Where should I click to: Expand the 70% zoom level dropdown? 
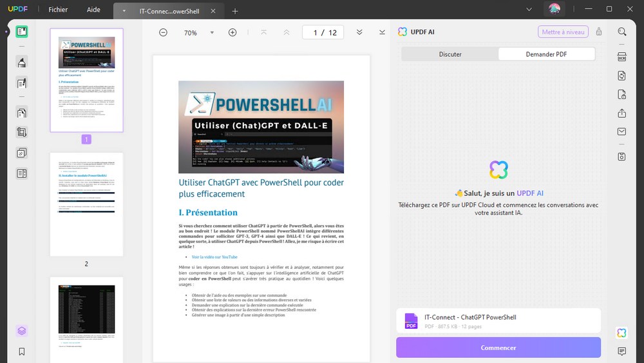212,33
